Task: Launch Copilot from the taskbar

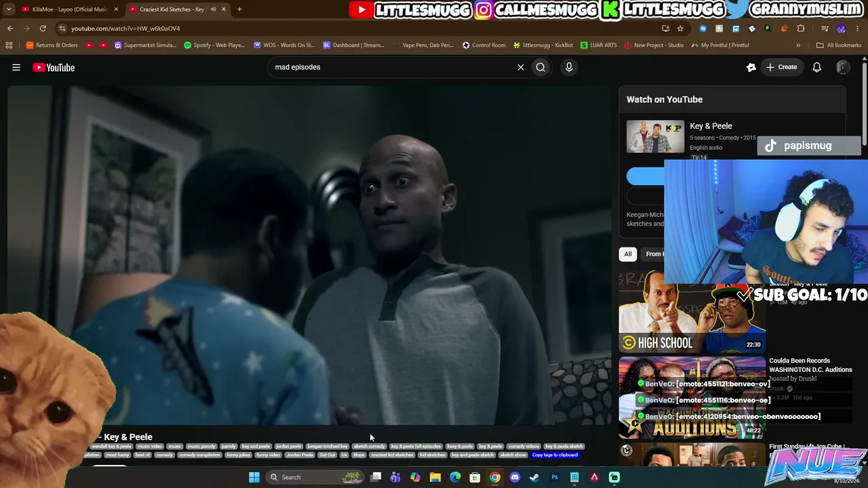Action: 415,477
